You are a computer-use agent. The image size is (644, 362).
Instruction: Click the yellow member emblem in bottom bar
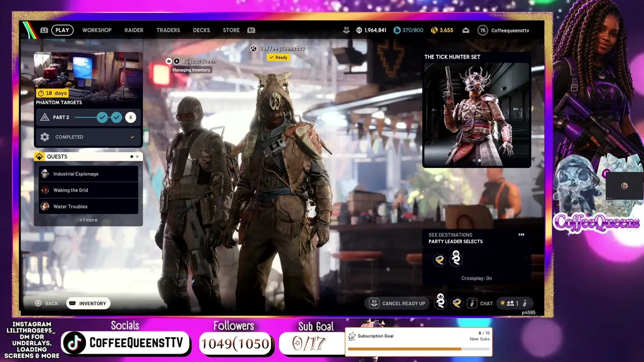(457, 303)
